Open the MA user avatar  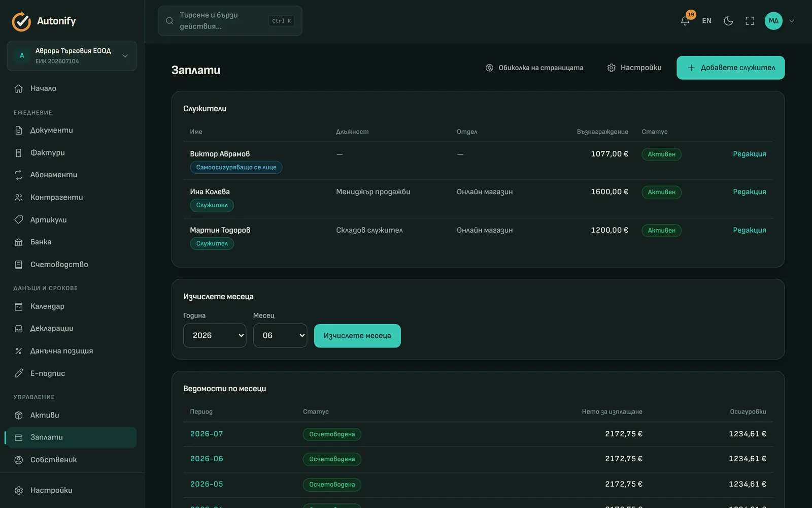point(773,21)
